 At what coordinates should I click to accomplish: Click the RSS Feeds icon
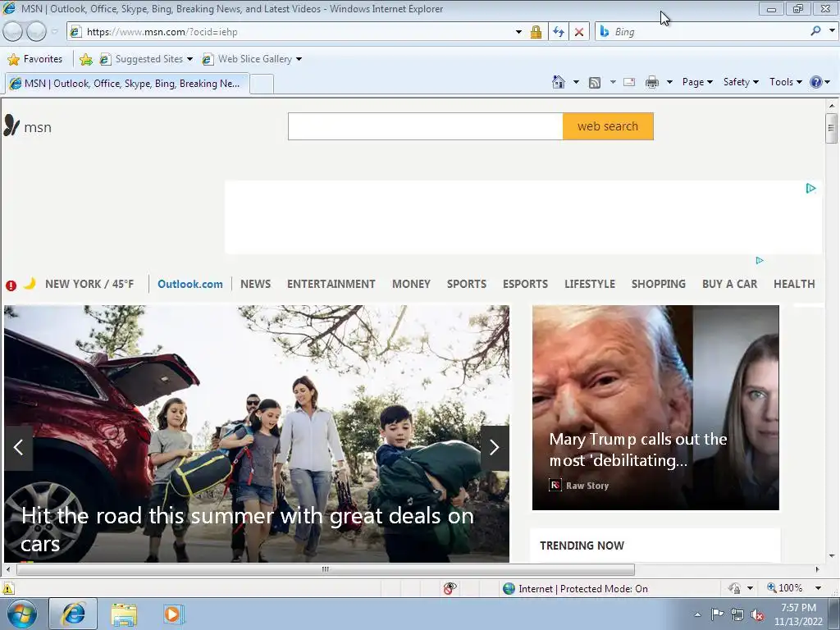click(x=595, y=83)
